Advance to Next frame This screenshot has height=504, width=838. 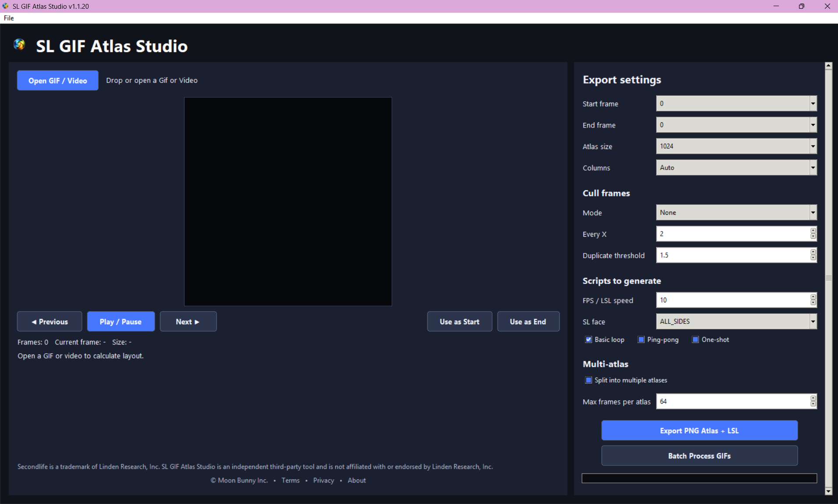point(188,322)
